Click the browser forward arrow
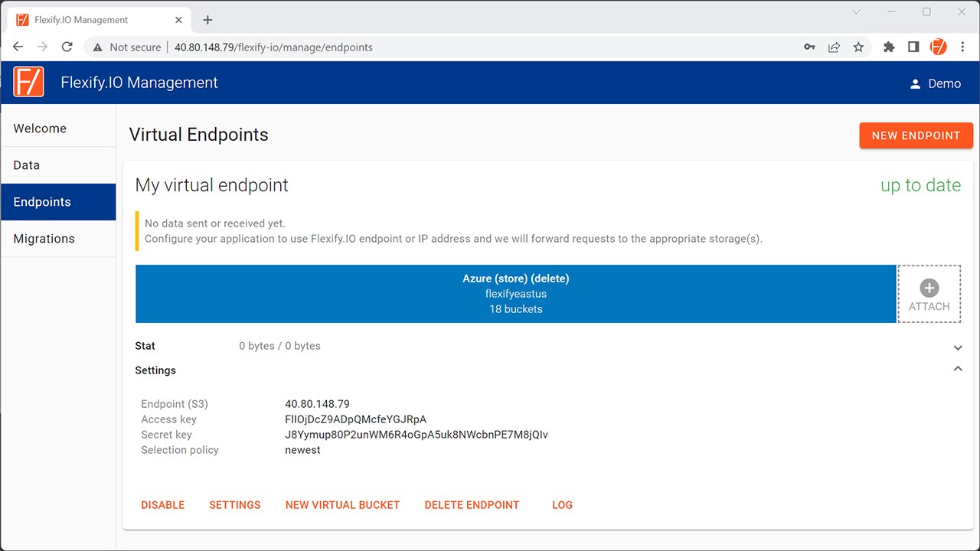The image size is (980, 551). pyautogui.click(x=42, y=47)
